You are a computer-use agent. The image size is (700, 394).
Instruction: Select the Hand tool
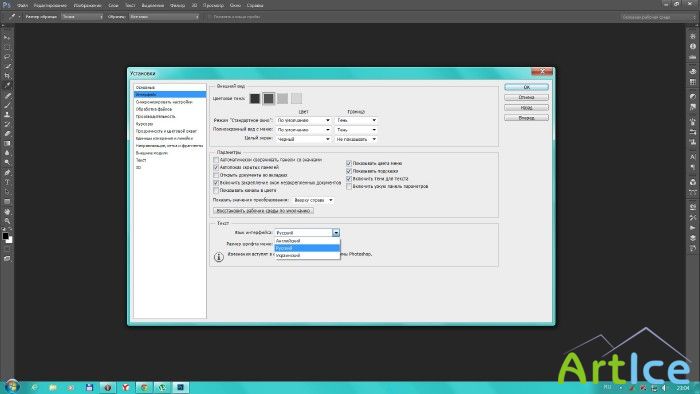tap(7, 212)
